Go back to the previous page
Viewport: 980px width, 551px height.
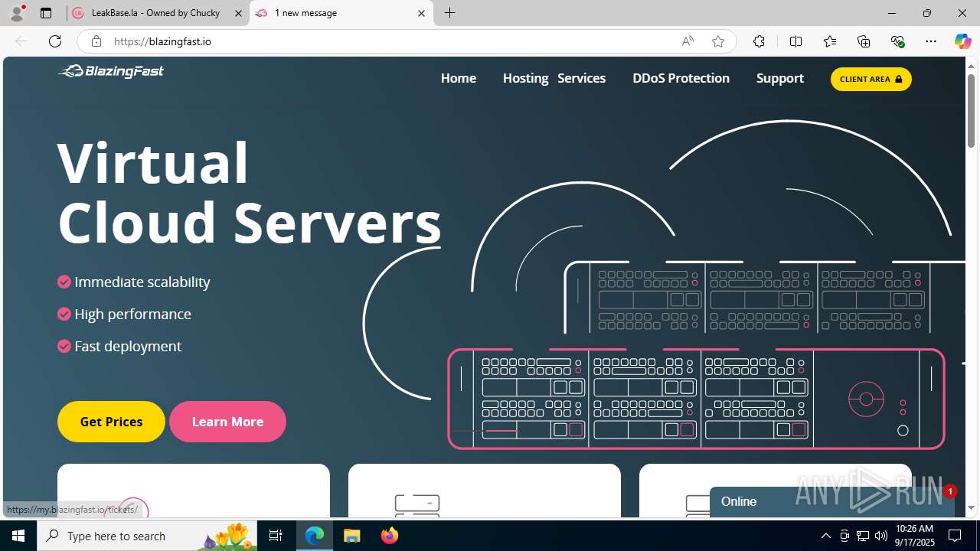(x=21, y=41)
